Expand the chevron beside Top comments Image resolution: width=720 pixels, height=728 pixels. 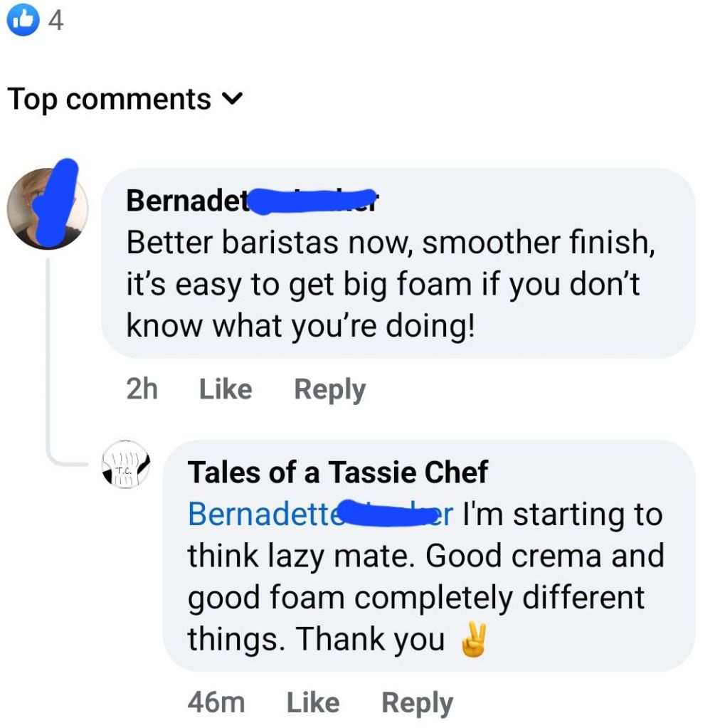[x=232, y=99]
